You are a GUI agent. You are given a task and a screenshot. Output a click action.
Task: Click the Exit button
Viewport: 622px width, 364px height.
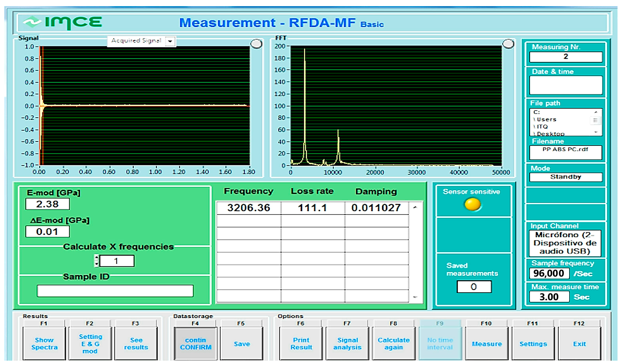click(x=579, y=343)
